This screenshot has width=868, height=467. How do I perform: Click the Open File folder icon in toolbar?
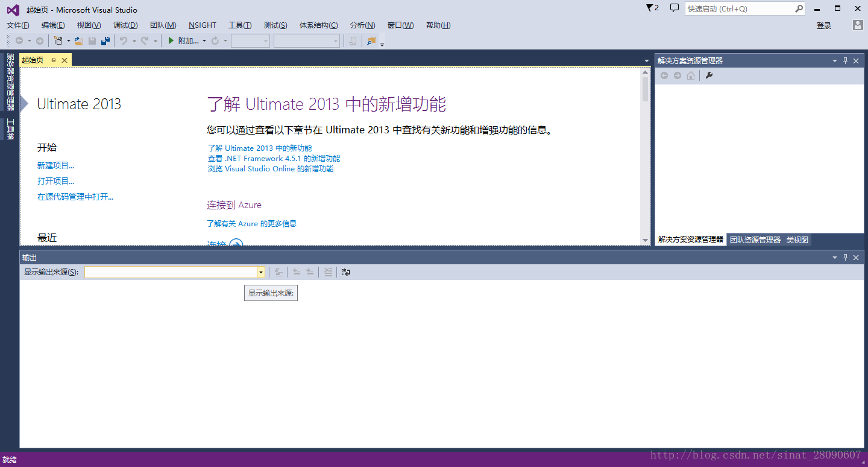78,40
